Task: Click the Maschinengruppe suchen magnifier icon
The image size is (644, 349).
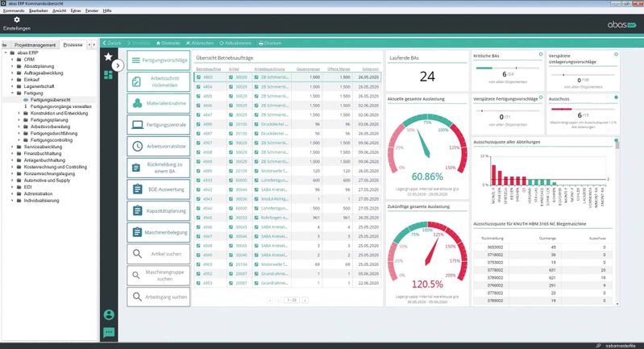Action: [x=136, y=275]
